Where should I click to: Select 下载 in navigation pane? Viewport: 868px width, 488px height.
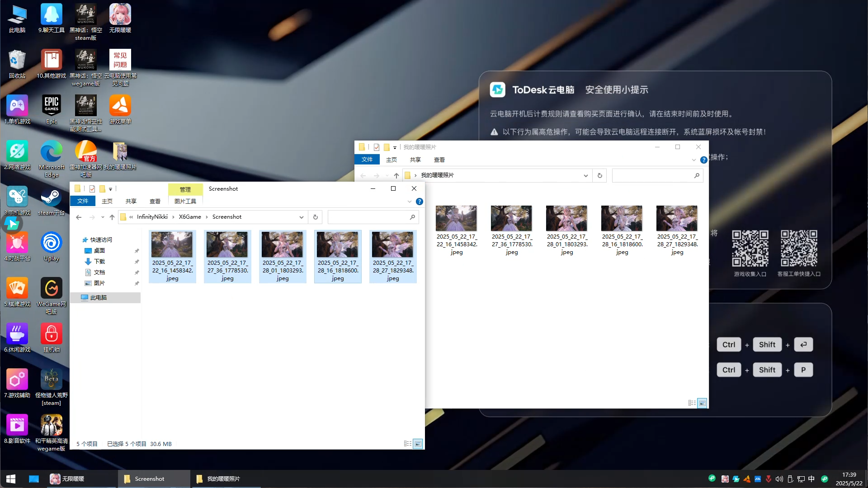99,262
